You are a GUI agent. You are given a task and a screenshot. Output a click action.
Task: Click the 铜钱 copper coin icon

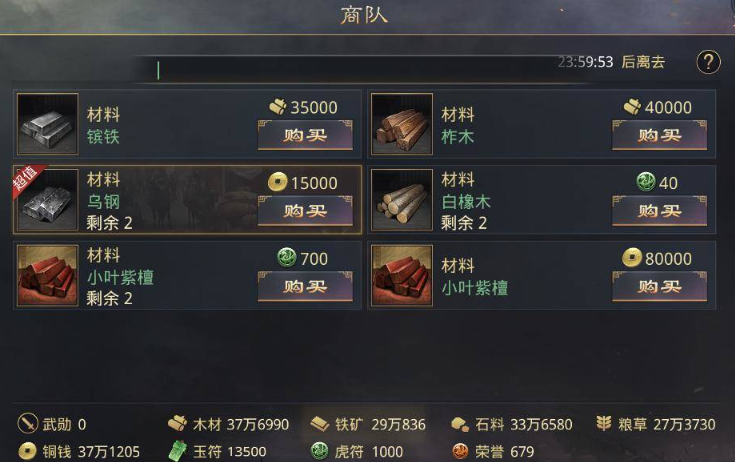(x=27, y=451)
